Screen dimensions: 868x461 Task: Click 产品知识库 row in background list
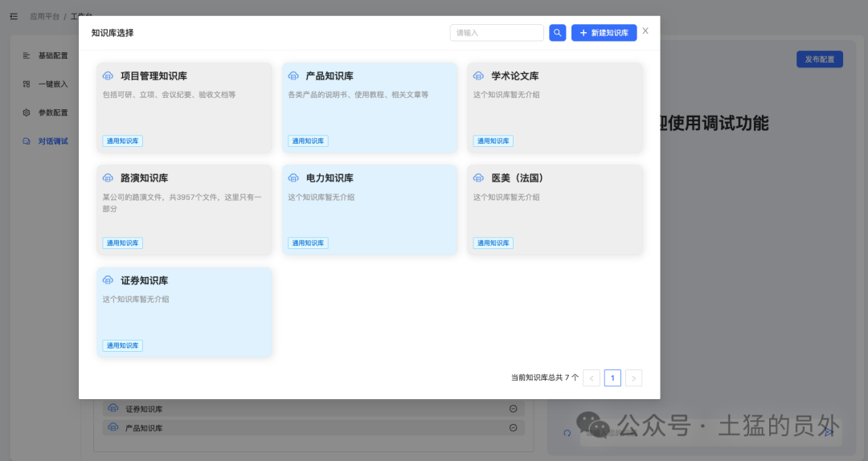coord(313,427)
